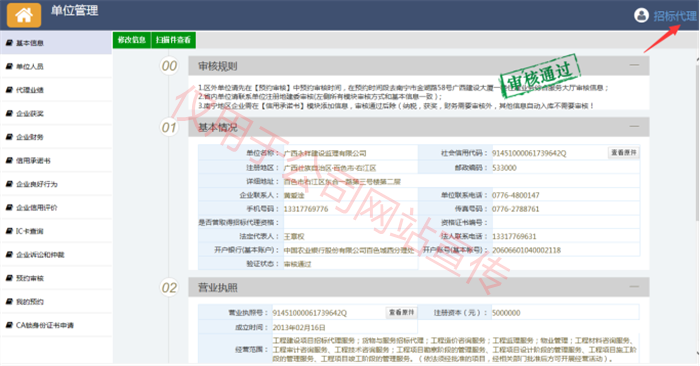Image resolution: width=700 pixels, height=366 pixels.
Task: Click the user avatar icon beside 招标代理
Action: click(641, 16)
